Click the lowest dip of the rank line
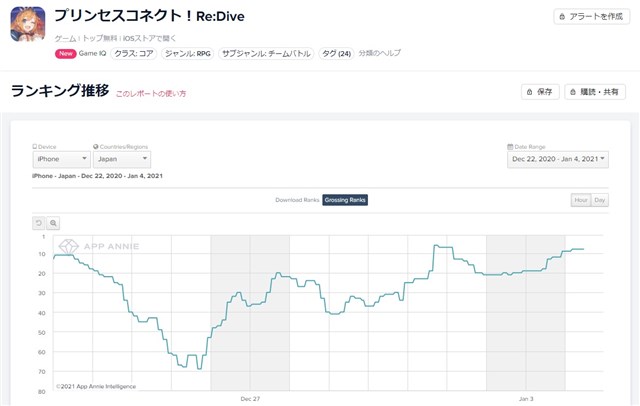Image resolution: width=640 pixels, height=406 pixels. (x=199, y=369)
